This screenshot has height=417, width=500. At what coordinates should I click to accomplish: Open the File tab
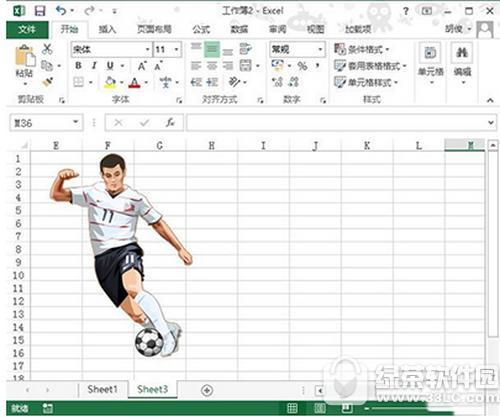(x=27, y=30)
